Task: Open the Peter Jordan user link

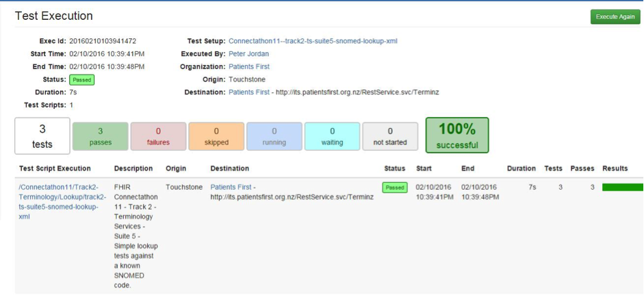Action: pyautogui.click(x=249, y=54)
